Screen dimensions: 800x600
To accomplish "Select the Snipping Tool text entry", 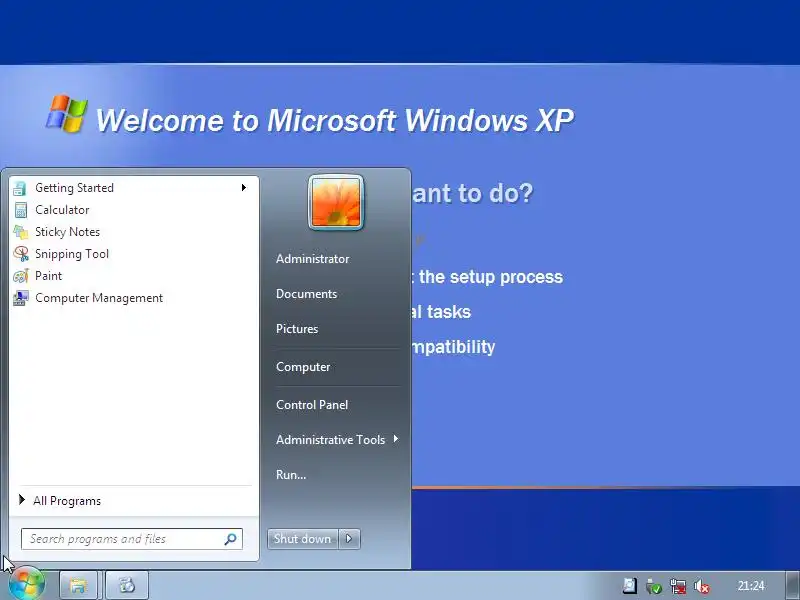I will pos(72,254).
